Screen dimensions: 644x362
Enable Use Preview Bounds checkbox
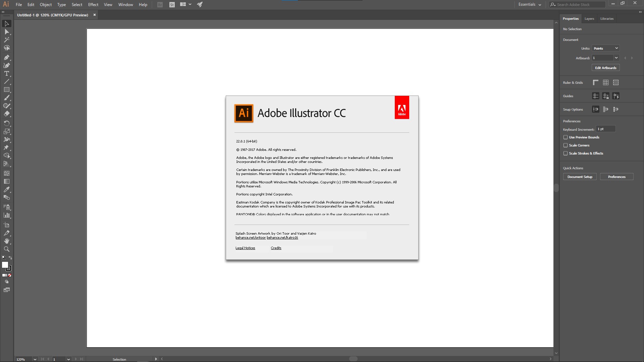[566, 137]
